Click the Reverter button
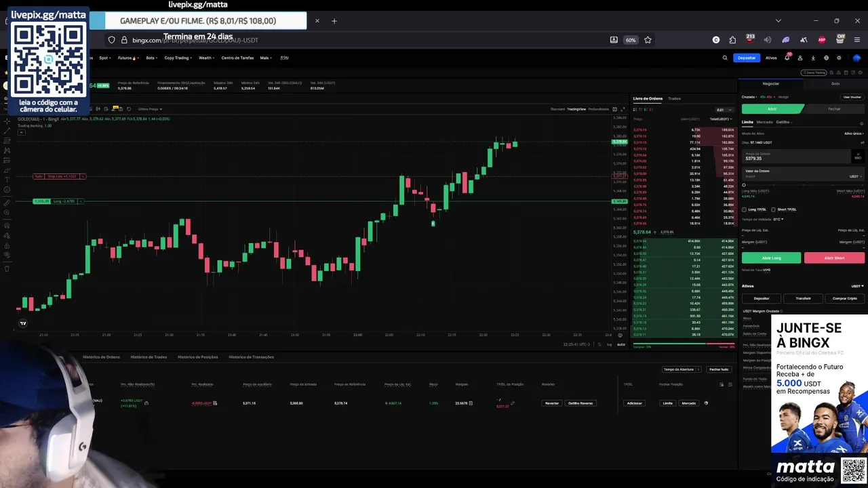Viewport: 868px width, 488px height. (x=552, y=403)
